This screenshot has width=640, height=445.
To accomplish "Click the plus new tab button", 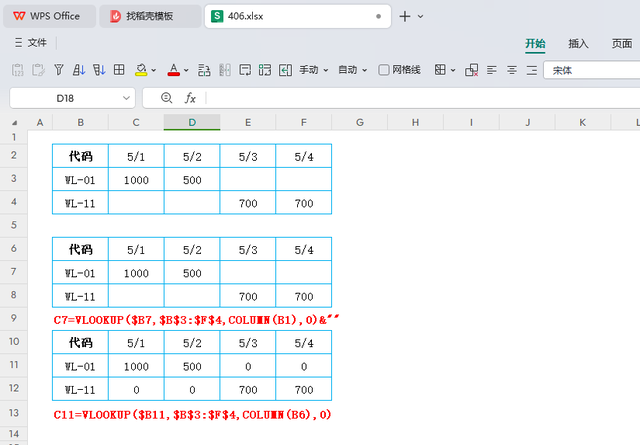I will tap(404, 16).
